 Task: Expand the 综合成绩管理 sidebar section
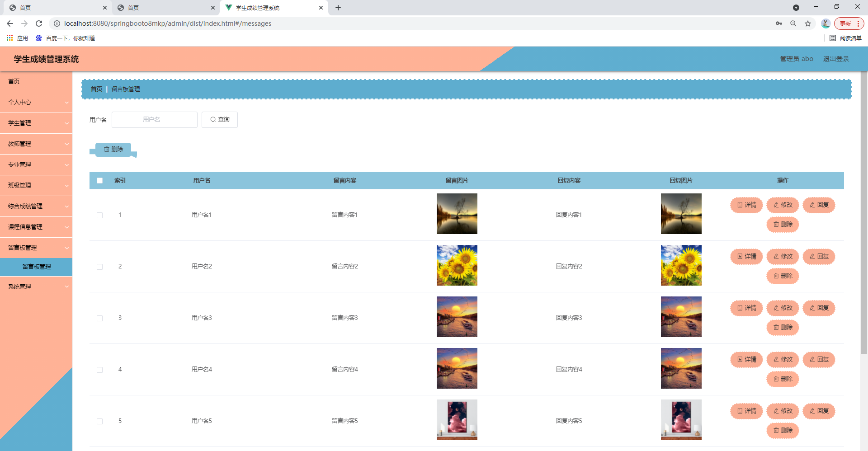pos(36,206)
